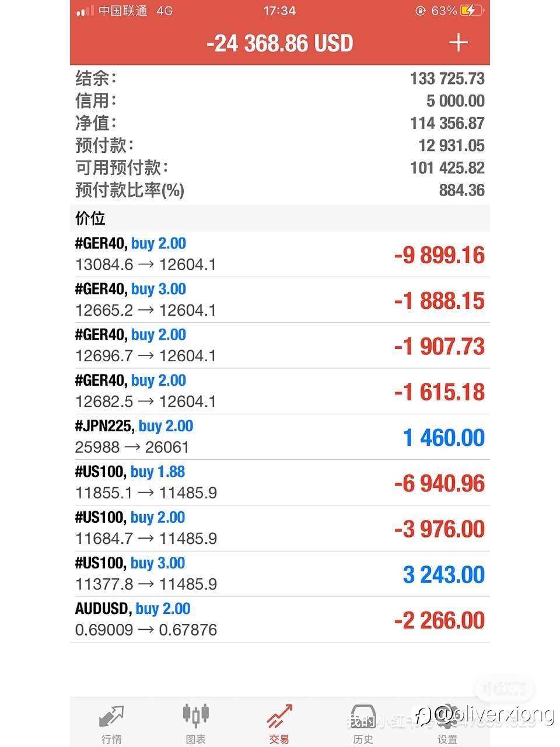Select the 交易 trade tab icon

[x=279, y=716]
